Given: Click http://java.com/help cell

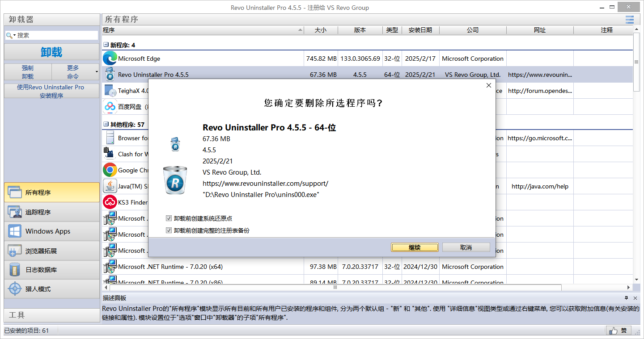Looking at the screenshot, I should click(540, 186).
